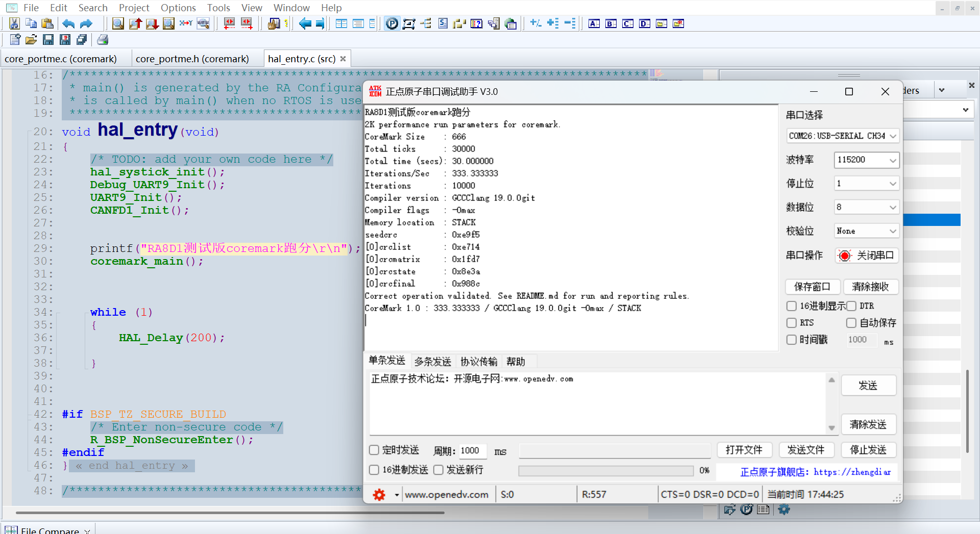The image size is (980, 534).
Task: Open the parity dropdown showing None
Action: pos(866,231)
